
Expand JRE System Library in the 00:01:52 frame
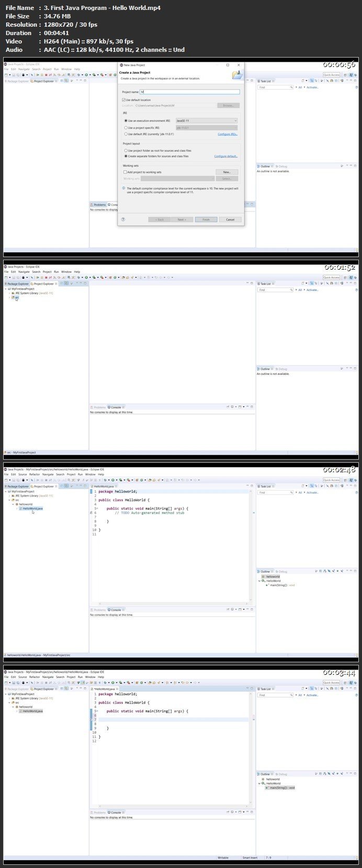[x=9, y=293]
